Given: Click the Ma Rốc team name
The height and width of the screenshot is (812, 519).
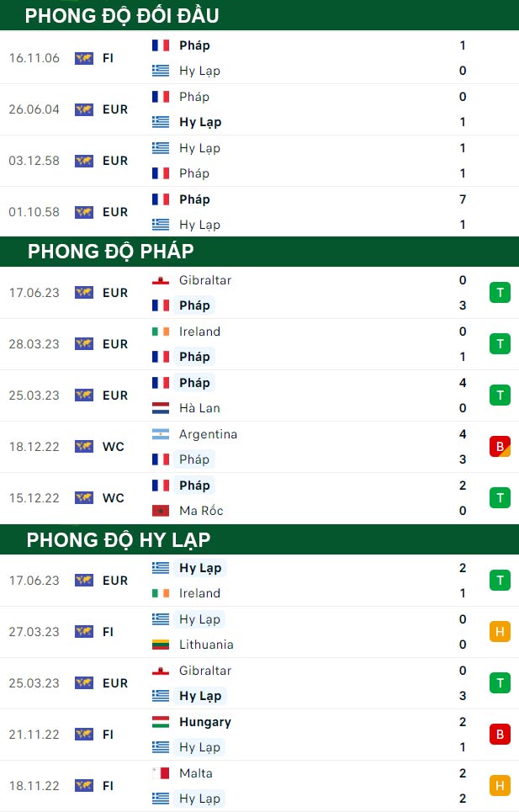Looking at the screenshot, I should tap(201, 511).
